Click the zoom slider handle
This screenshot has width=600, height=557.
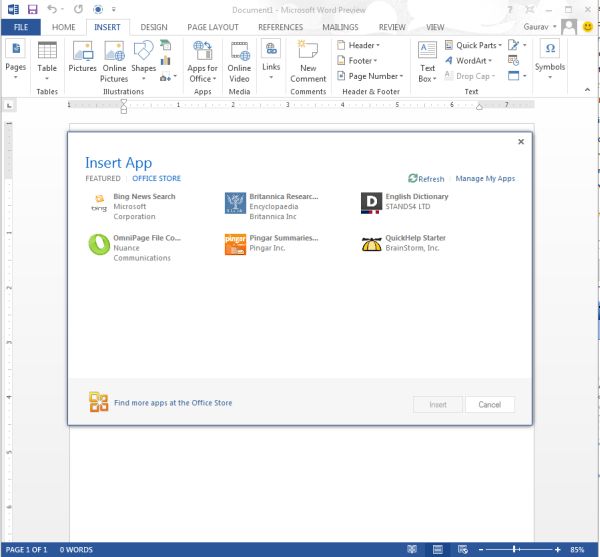(x=514, y=549)
